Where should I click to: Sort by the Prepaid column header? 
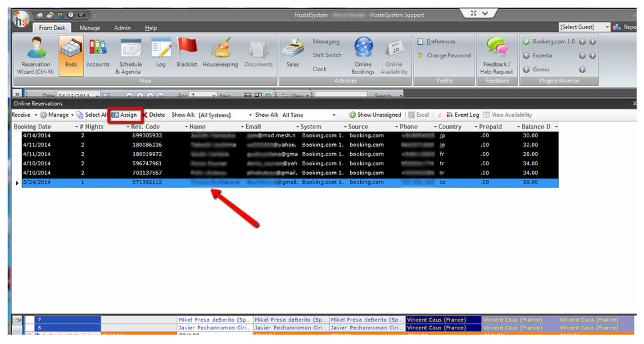[490, 127]
